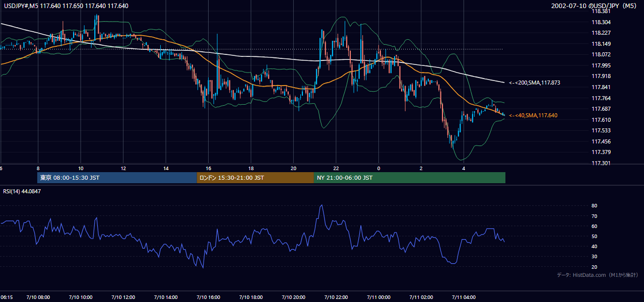Click RSI axis level 30
644x302 pixels.
click(594, 257)
